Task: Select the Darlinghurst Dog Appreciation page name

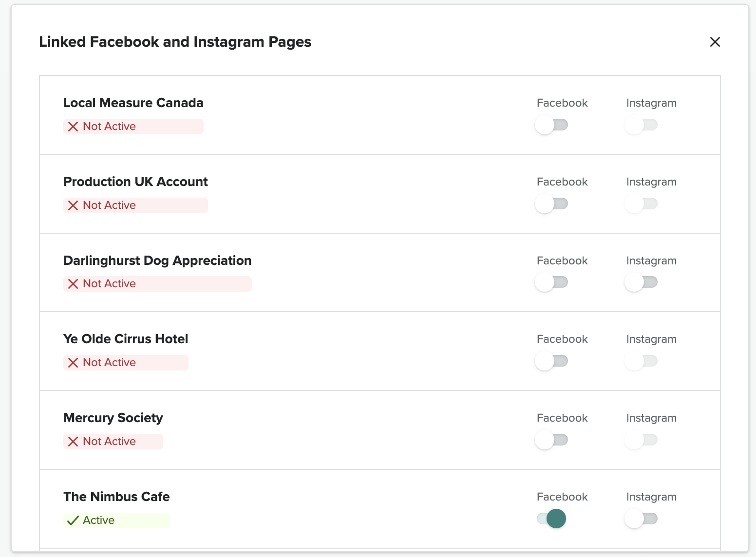Action: pos(157,260)
